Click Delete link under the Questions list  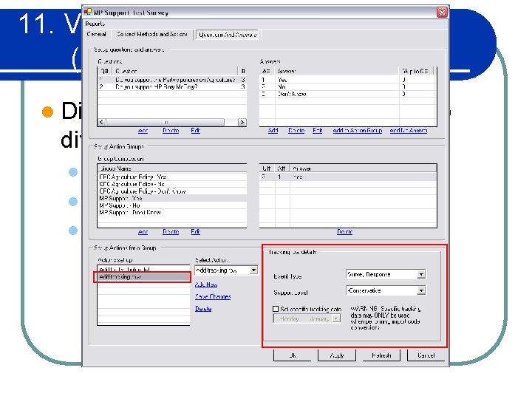(171, 131)
